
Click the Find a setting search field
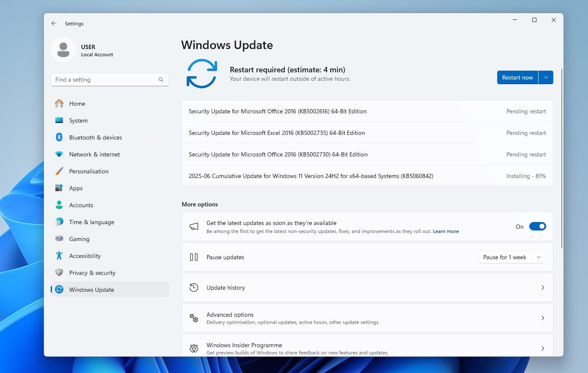click(x=106, y=80)
